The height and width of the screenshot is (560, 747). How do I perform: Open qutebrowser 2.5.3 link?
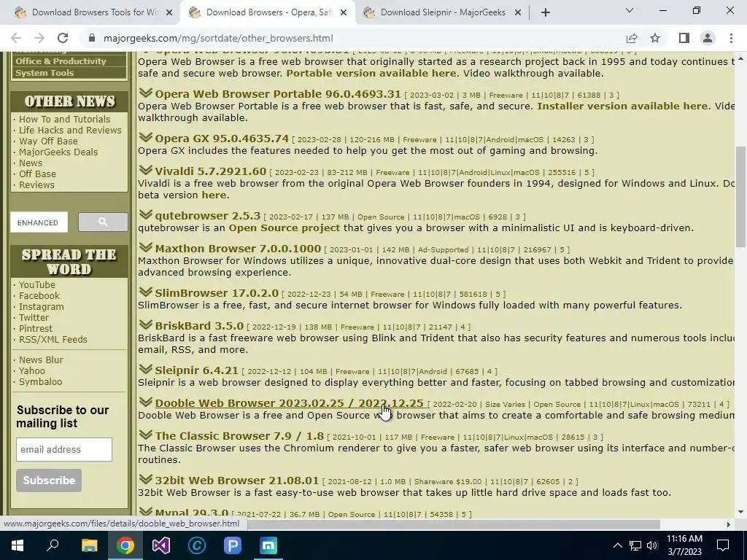point(208,216)
